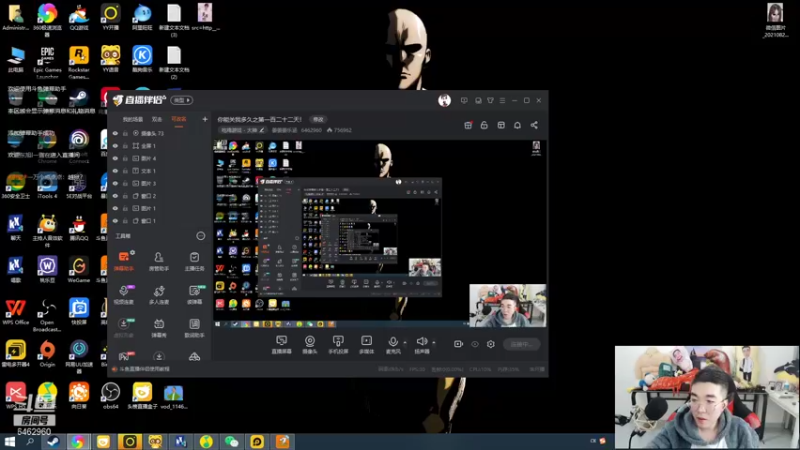Add a 摄像头 camera source
Image resolution: width=800 pixels, height=450 pixels.
coord(310,344)
